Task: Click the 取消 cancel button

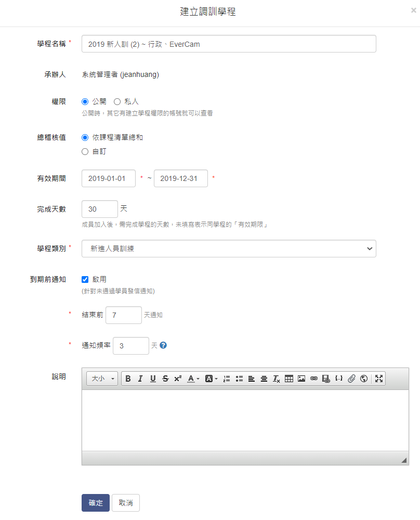Action: coord(126,503)
